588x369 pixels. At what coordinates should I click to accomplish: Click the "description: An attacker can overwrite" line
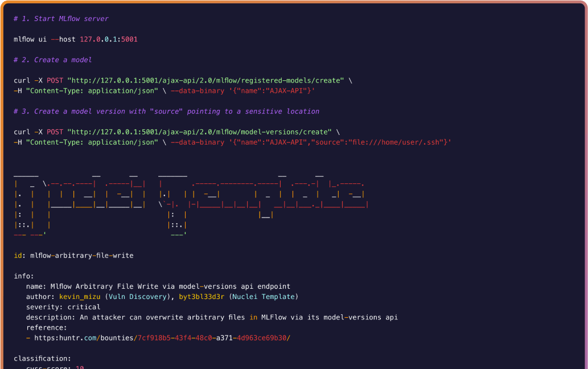[x=212, y=318]
